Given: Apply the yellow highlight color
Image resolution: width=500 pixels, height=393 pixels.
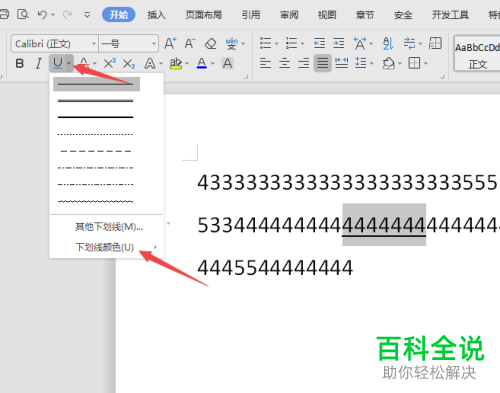Looking at the screenshot, I should [x=176, y=63].
